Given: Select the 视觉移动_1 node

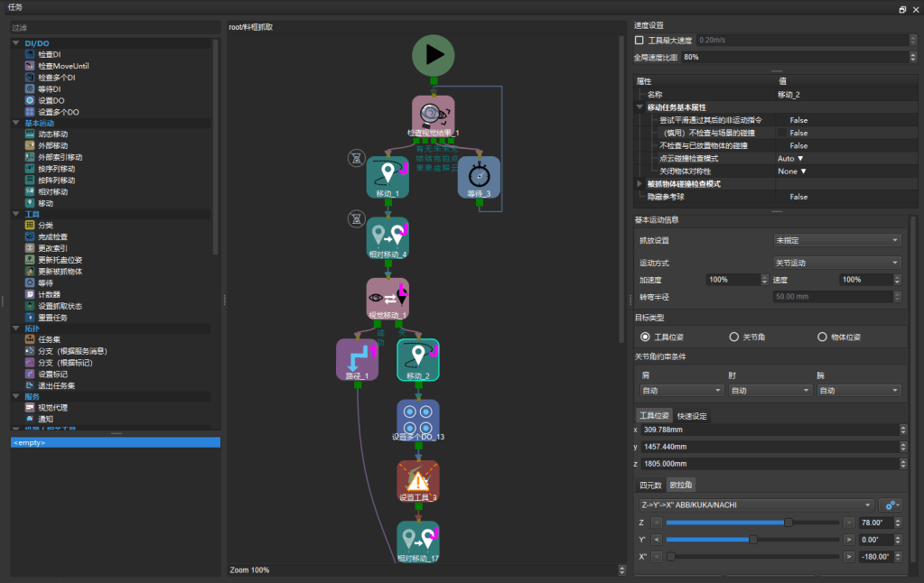Looking at the screenshot, I should (387, 297).
